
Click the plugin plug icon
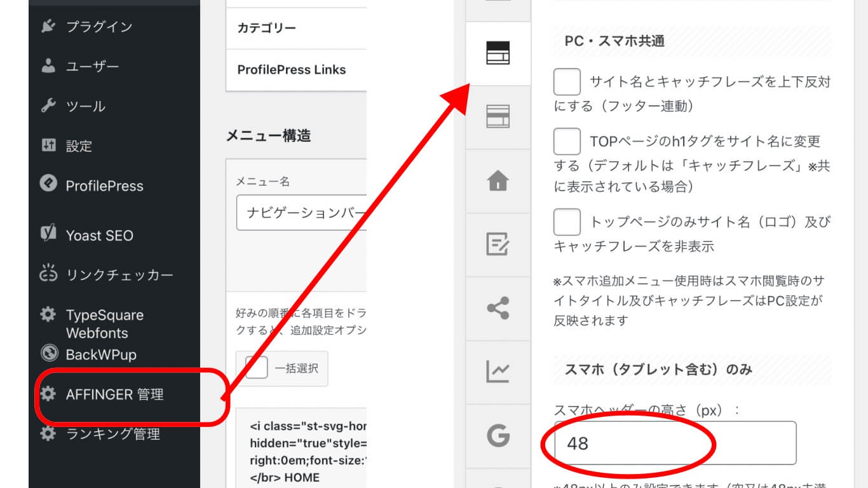(48, 26)
